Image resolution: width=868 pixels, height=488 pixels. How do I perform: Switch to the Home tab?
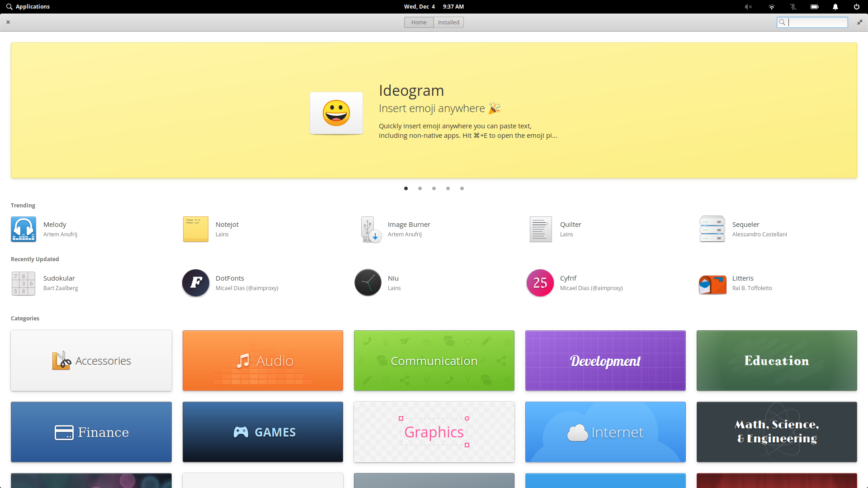click(419, 22)
